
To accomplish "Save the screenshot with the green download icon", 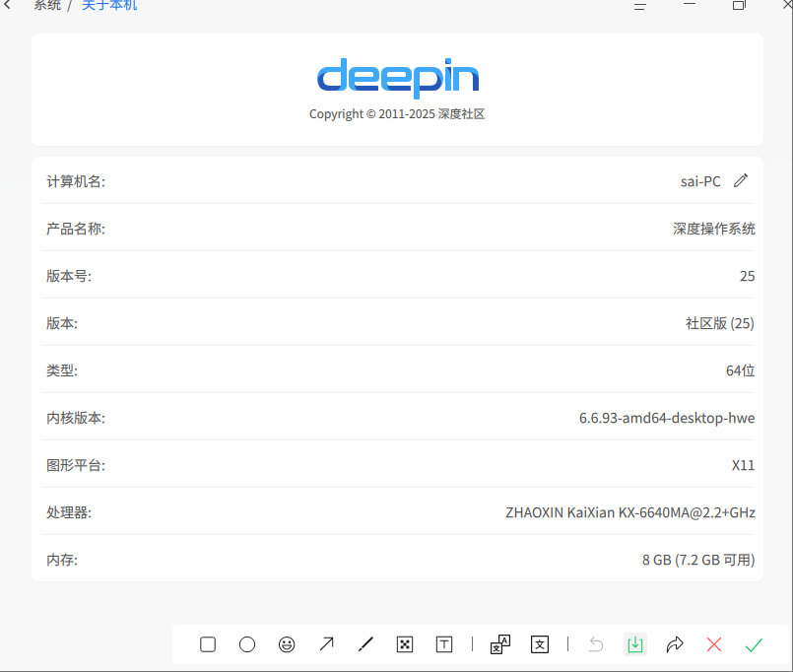I will [x=635, y=644].
